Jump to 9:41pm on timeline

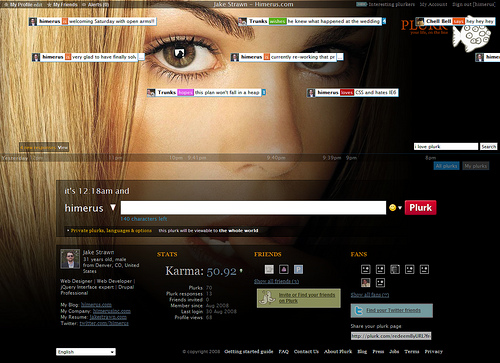[197, 158]
